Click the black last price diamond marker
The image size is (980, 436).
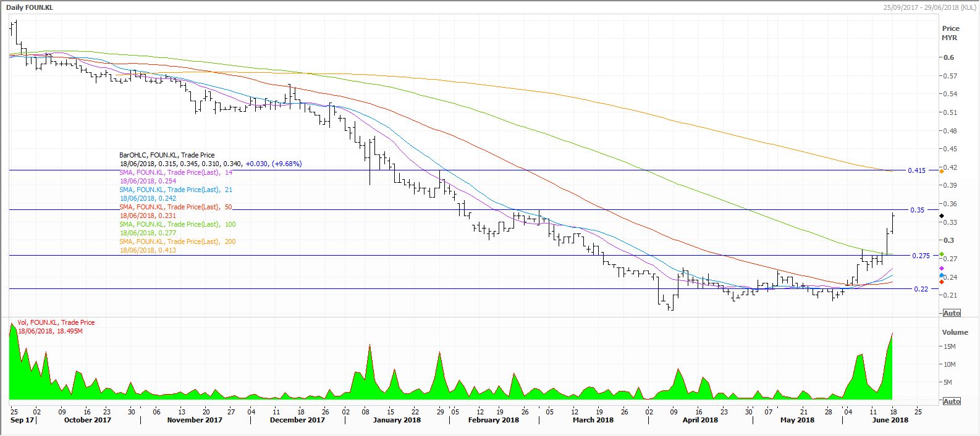coord(941,216)
